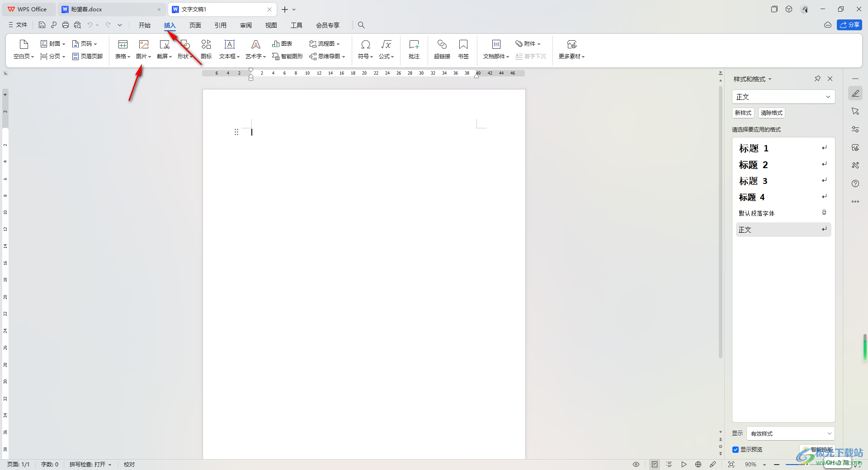Select the pencil styles icon in right sidebar
This screenshot has height=470, width=868.
point(855,94)
